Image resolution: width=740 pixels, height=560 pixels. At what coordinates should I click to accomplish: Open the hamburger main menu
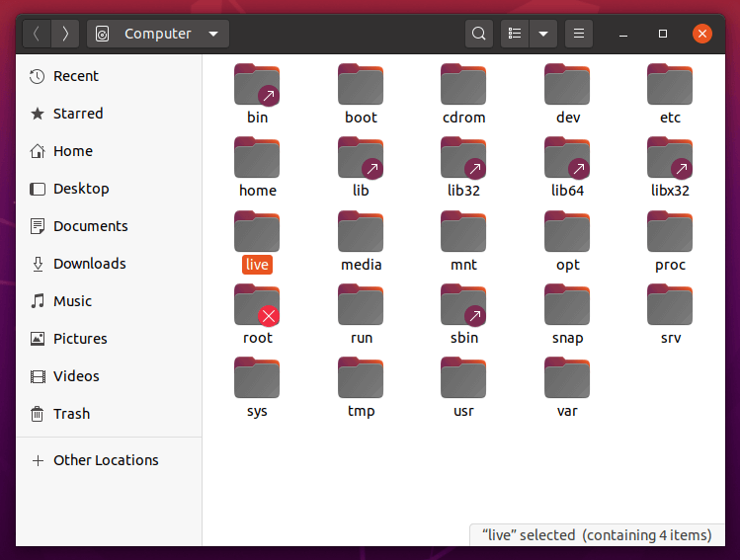tap(579, 34)
